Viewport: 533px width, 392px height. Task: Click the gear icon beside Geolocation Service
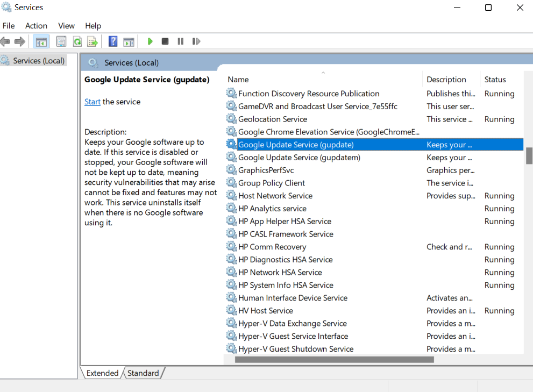pyautogui.click(x=231, y=119)
